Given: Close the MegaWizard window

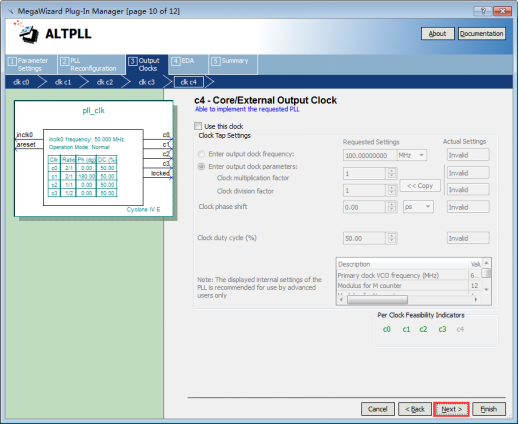Looking at the screenshot, I should (x=502, y=11).
